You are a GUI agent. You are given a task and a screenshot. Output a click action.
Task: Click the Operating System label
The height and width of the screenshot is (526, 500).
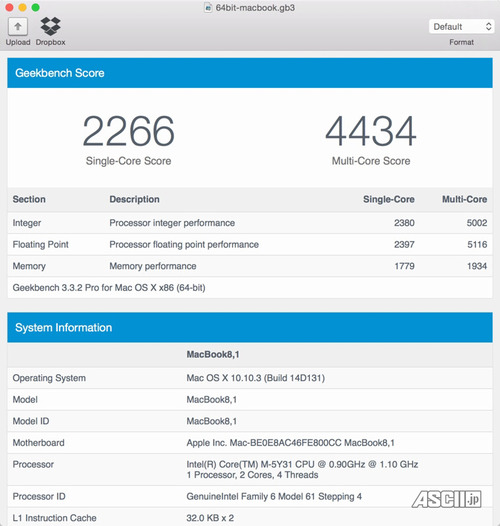pos(49,378)
